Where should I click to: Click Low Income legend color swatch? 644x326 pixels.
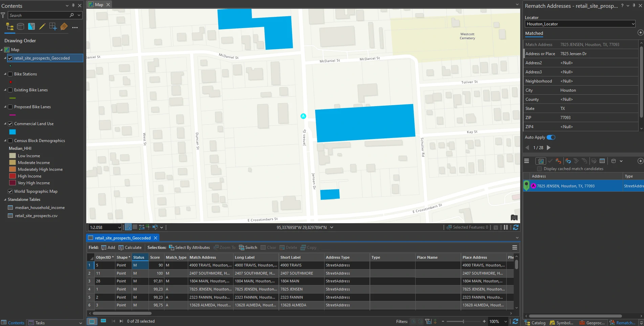(x=13, y=156)
